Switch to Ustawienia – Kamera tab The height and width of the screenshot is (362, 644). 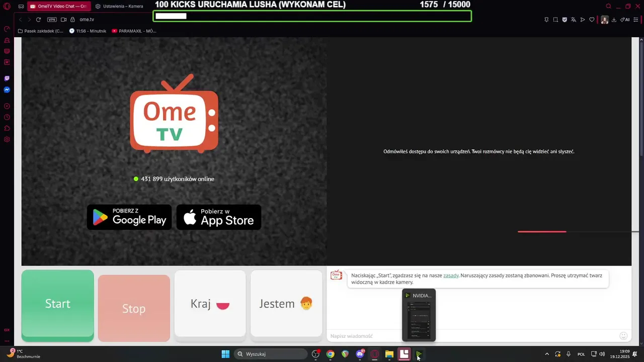[x=119, y=7]
